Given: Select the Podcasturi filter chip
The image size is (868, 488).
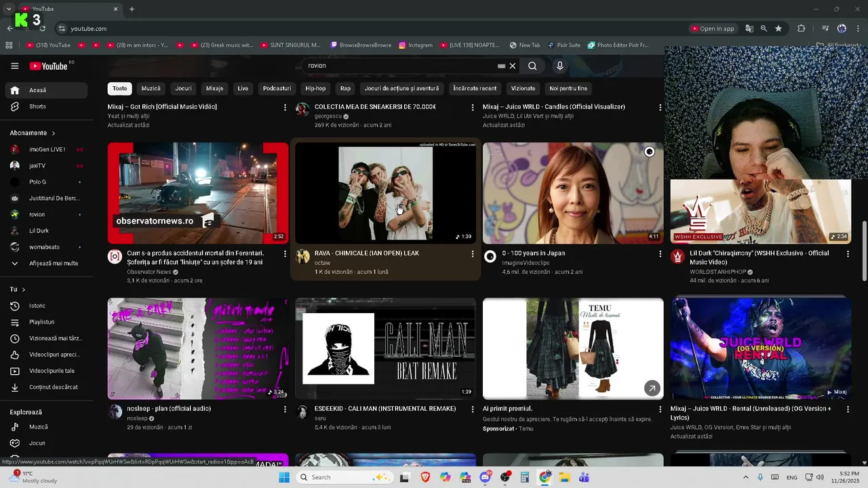Looking at the screenshot, I should point(277,89).
